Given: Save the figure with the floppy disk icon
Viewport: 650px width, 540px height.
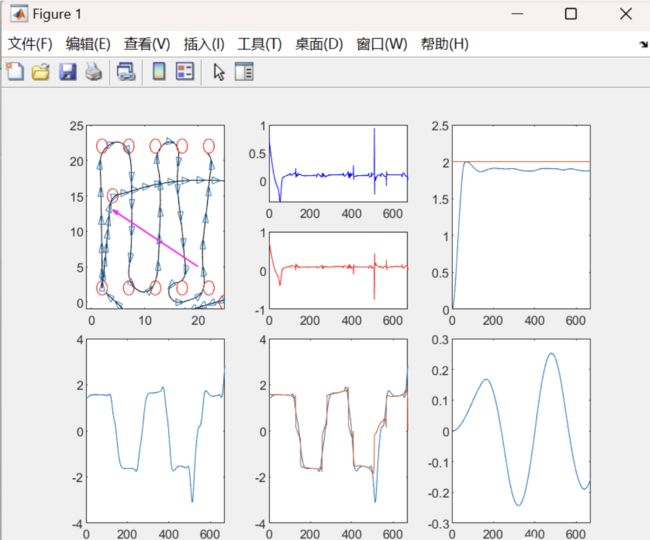Looking at the screenshot, I should coord(68,72).
